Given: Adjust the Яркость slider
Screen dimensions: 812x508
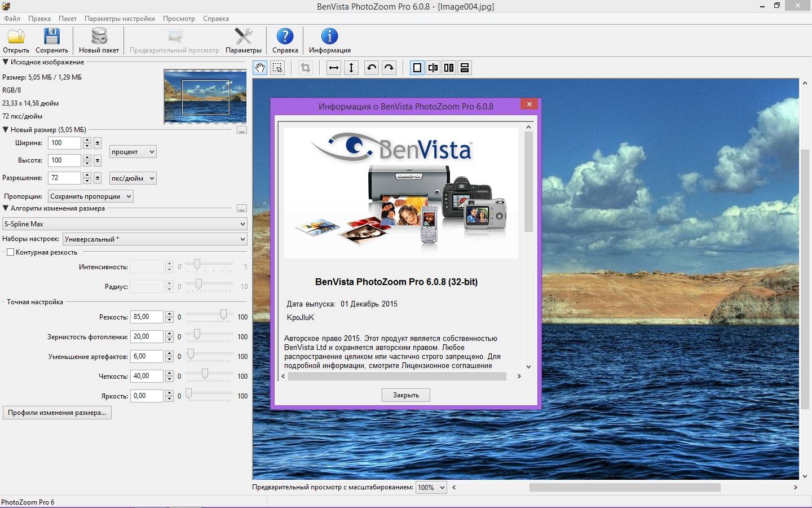Looking at the screenshot, I should click(188, 393).
